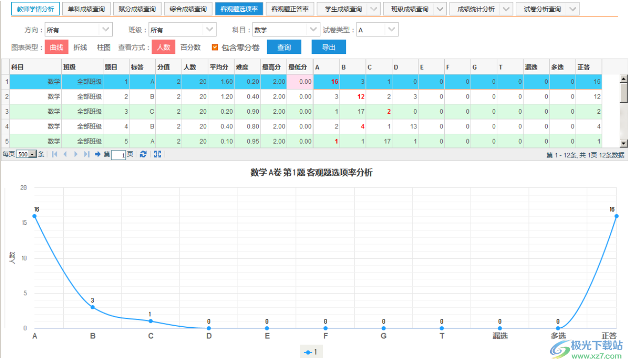Expand the 成绩统计分析 arrow menu

[x=507, y=9]
